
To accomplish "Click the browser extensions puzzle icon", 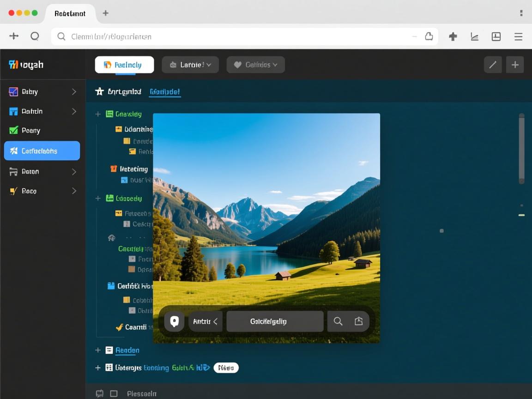I will point(453,36).
